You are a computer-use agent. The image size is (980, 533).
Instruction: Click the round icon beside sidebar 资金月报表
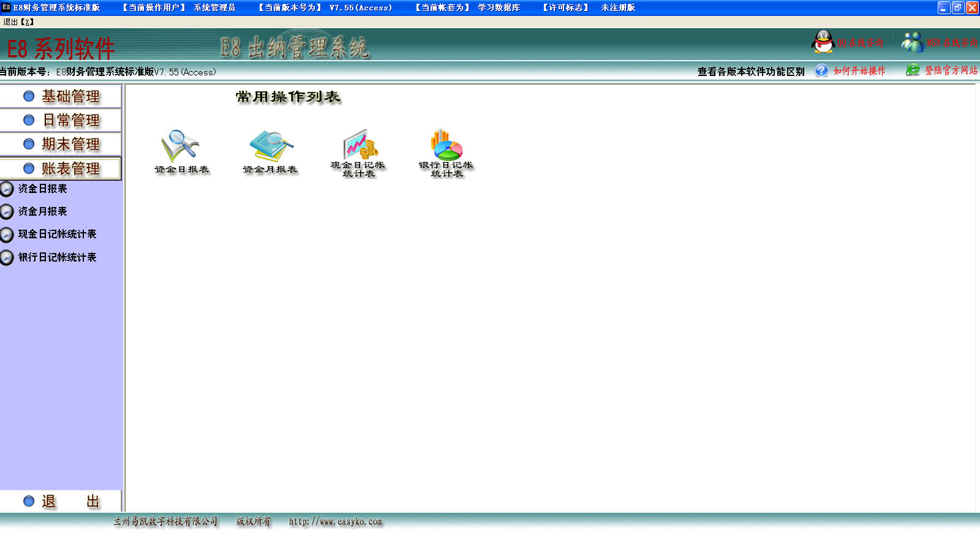pyautogui.click(x=7, y=211)
